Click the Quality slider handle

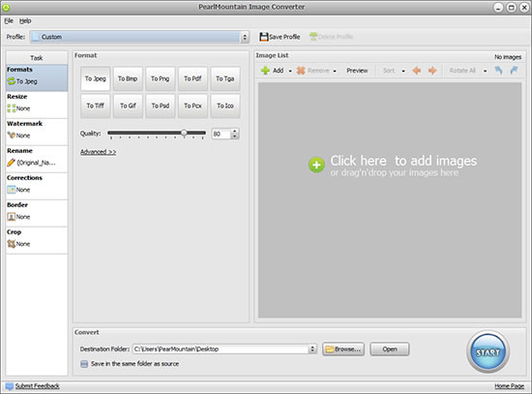(x=184, y=133)
